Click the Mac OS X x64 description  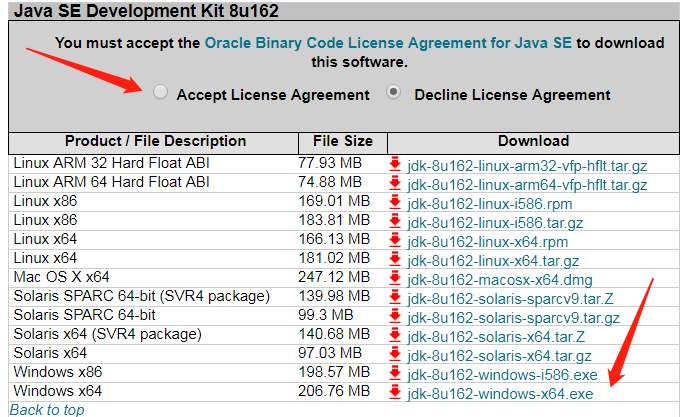click(x=61, y=277)
